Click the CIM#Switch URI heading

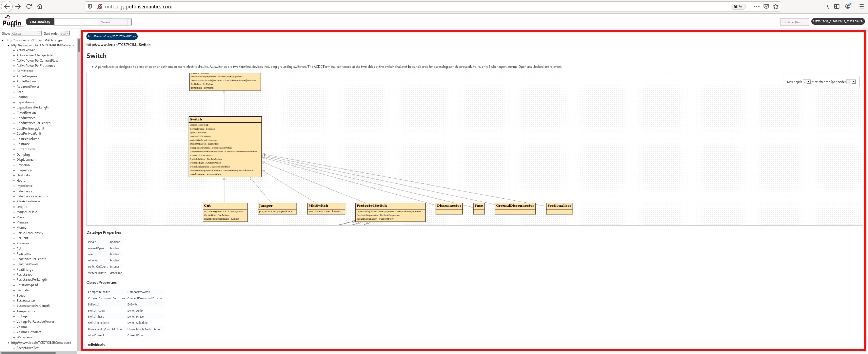click(118, 45)
